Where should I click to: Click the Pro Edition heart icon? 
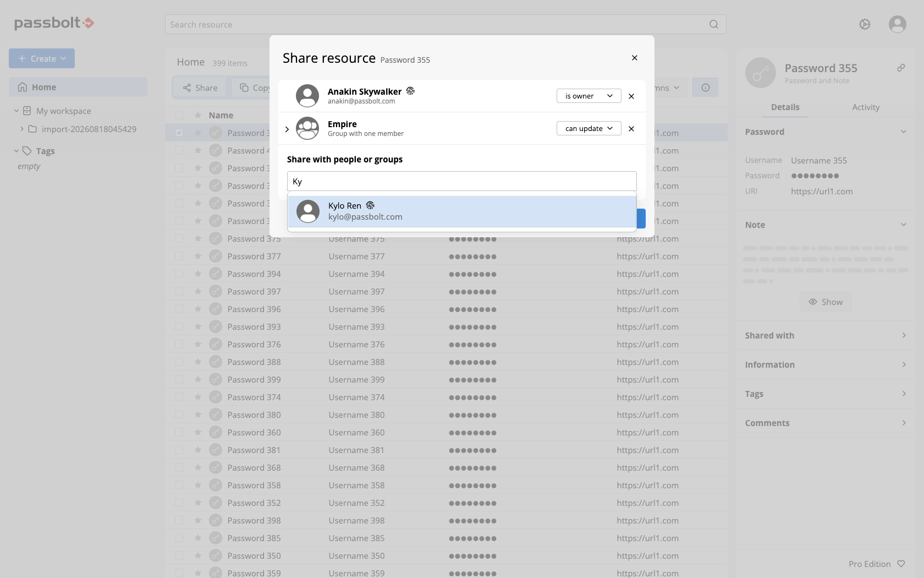point(901,564)
